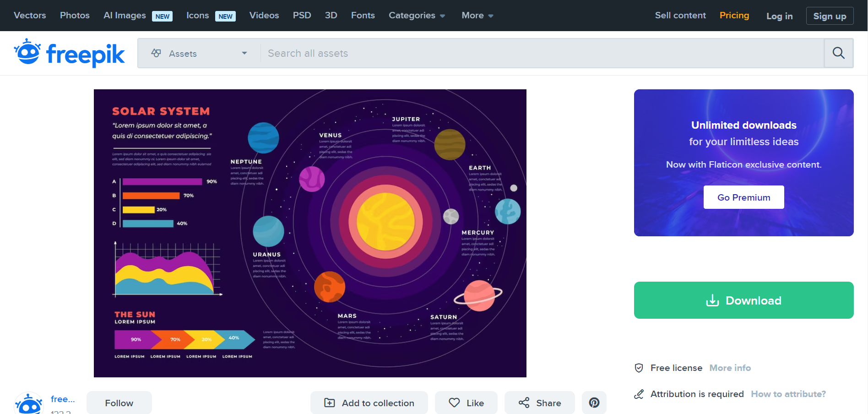Expand the More menu
Viewport: 868px width, 414px height.
pyautogui.click(x=477, y=16)
